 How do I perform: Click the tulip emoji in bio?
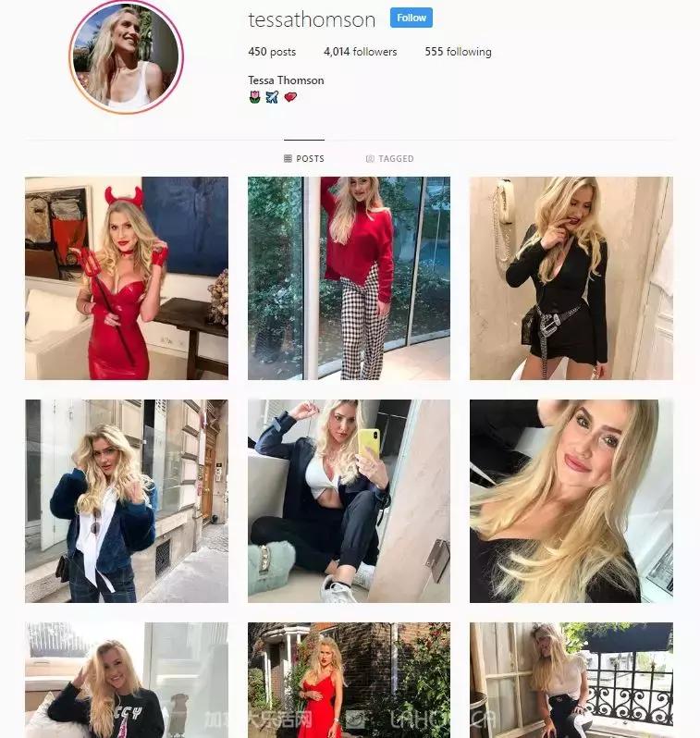(x=254, y=97)
